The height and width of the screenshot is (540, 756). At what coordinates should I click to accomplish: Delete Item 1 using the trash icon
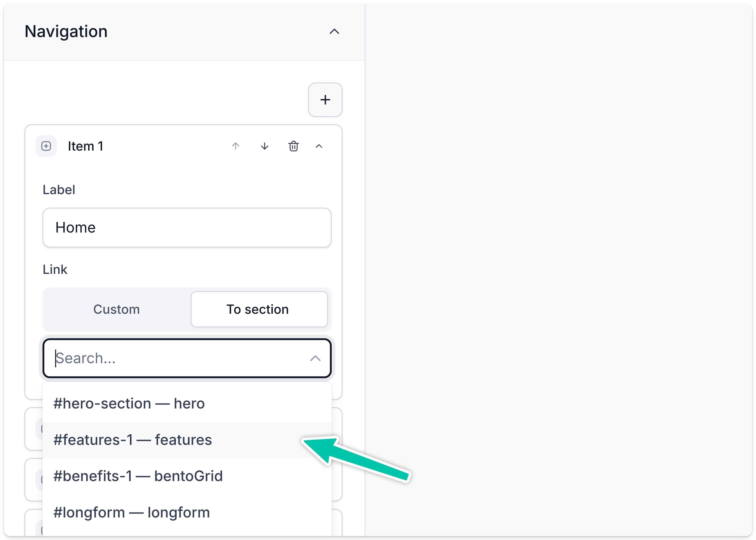[294, 146]
